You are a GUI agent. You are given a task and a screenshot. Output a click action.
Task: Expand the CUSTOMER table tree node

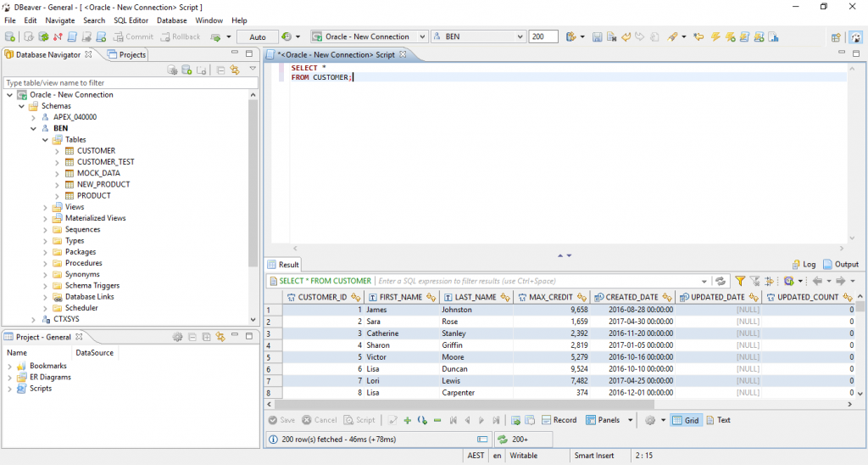tap(57, 151)
